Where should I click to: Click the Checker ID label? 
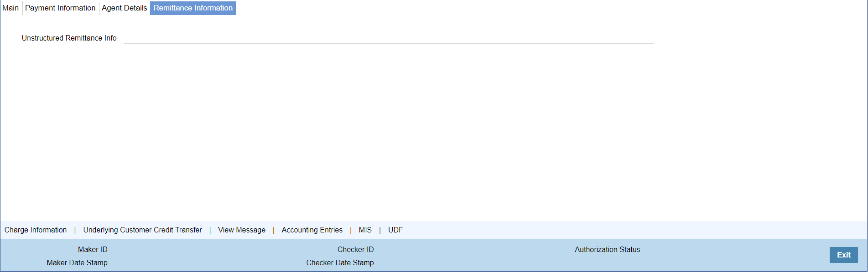pyautogui.click(x=355, y=250)
